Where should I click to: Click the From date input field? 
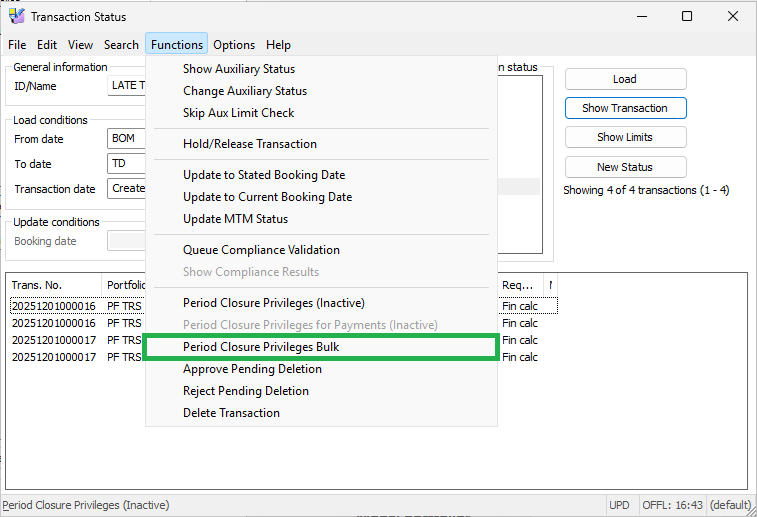[126, 139]
